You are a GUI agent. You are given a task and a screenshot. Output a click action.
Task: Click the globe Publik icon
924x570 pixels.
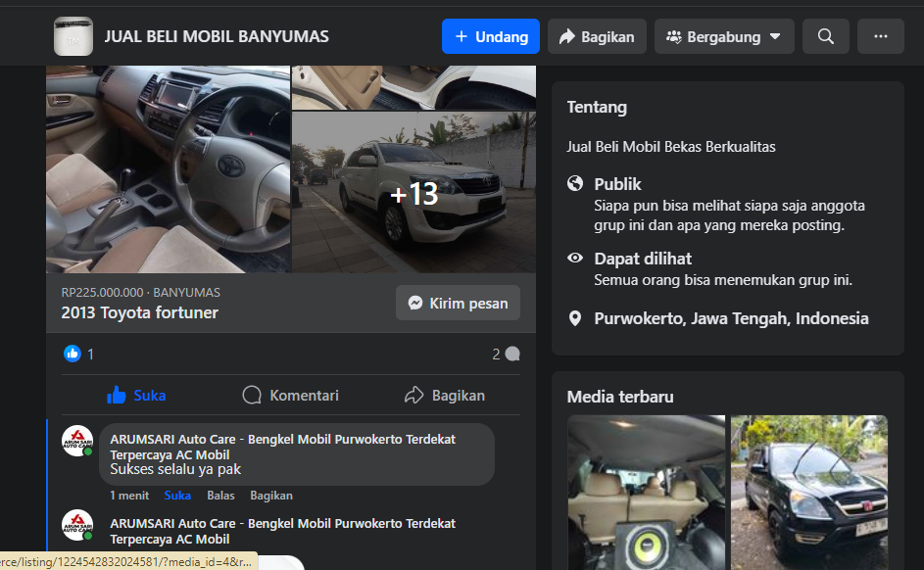point(575,184)
